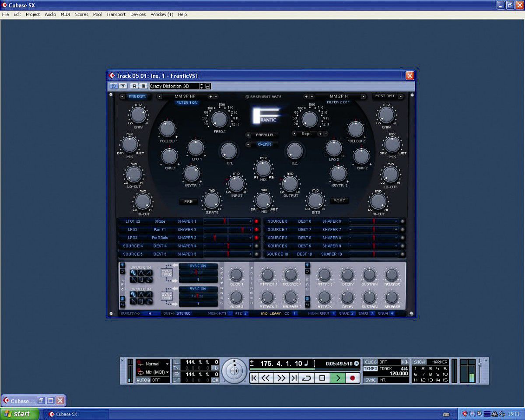Open the Pan F1 destination selector
Viewport: 525px width, 420px height.
tap(160, 230)
